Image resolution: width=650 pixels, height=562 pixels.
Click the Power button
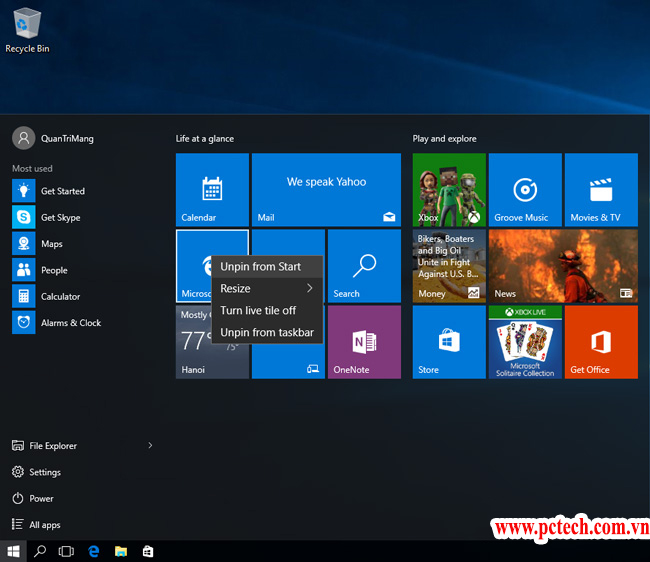tap(41, 499)
